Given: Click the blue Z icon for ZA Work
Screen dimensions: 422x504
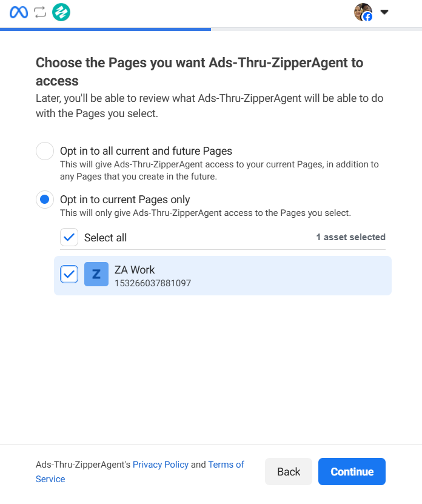Looking at the screenshot, I should click(96, 274).
